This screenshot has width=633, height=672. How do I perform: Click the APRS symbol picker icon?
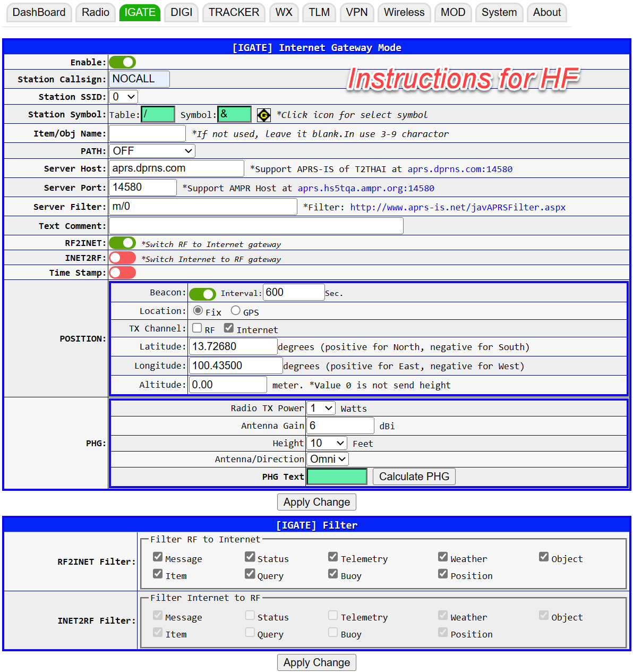pos(264,115)
